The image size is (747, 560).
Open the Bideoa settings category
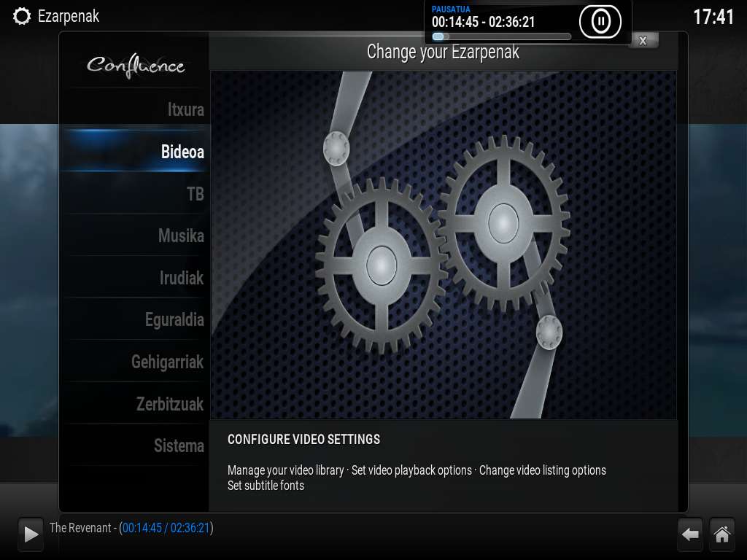coord(135,152)
